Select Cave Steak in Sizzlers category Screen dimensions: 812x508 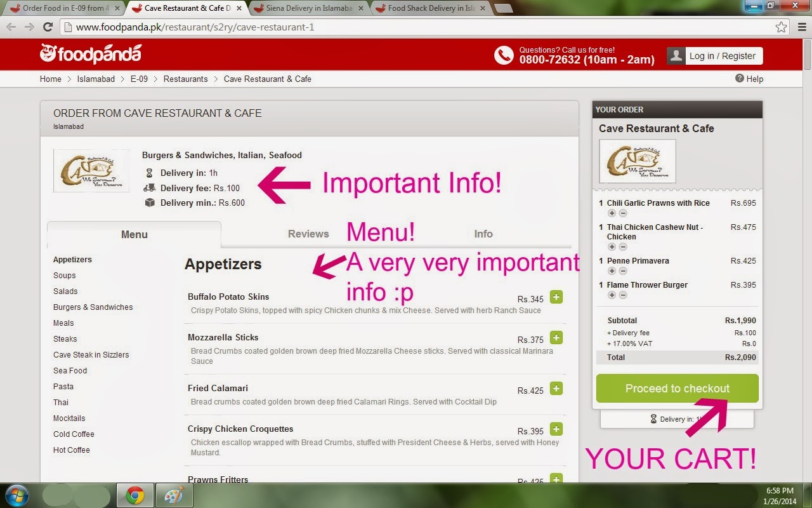pyautogui.click(x=91, y=355)
